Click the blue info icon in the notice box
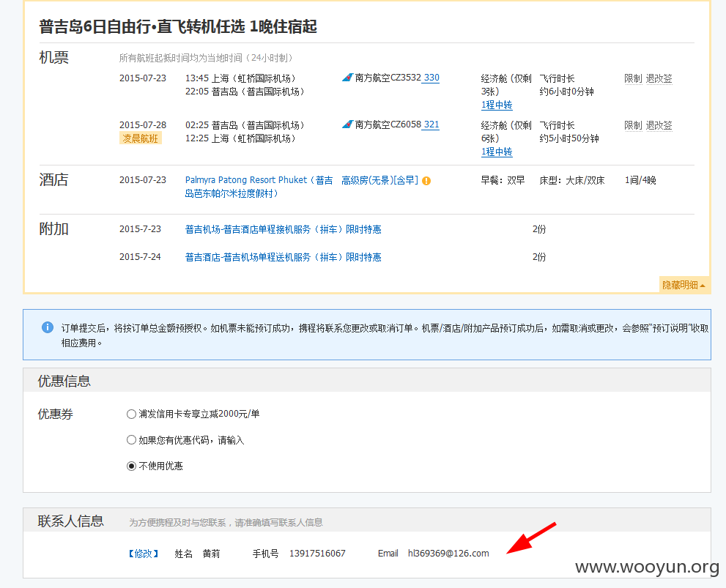726x588 pixels. 47,327
